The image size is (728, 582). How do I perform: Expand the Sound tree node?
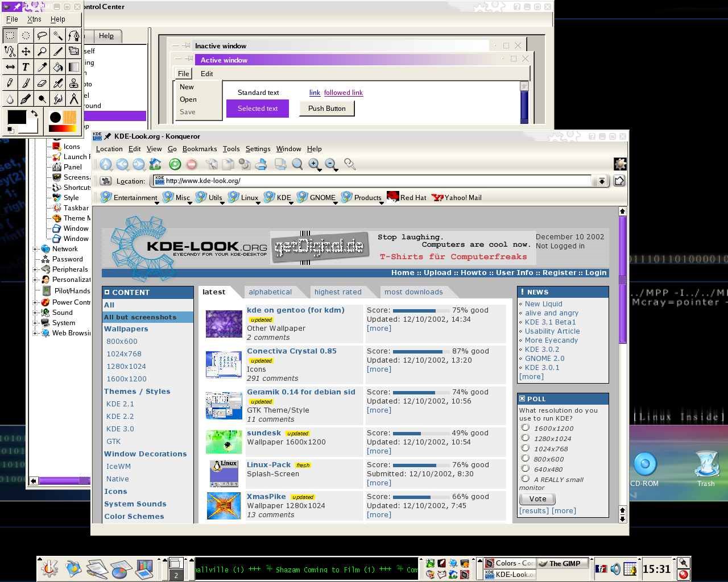35,313
